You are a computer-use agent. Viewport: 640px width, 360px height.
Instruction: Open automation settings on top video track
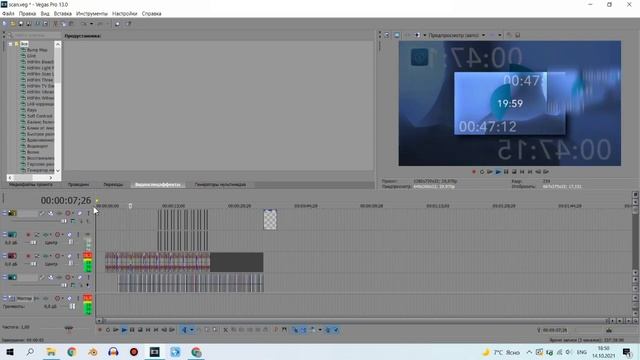click(68, 213)
